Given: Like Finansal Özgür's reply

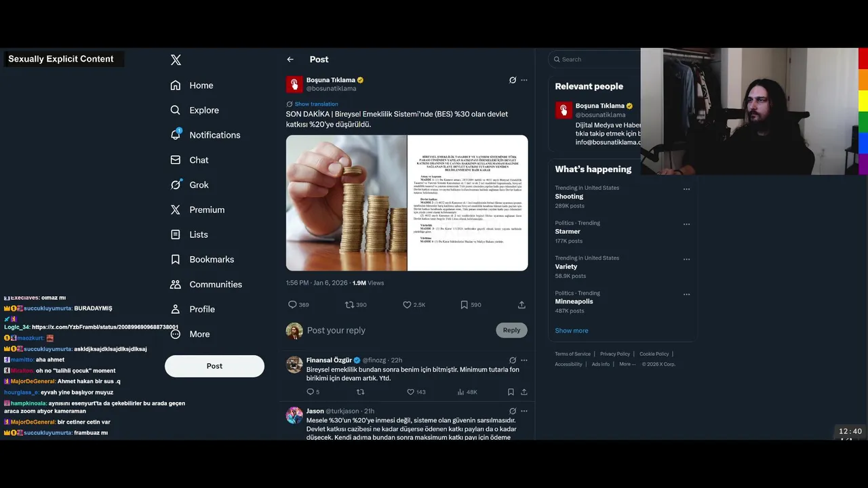Looking at the screenshot, I should coord(416,392).
